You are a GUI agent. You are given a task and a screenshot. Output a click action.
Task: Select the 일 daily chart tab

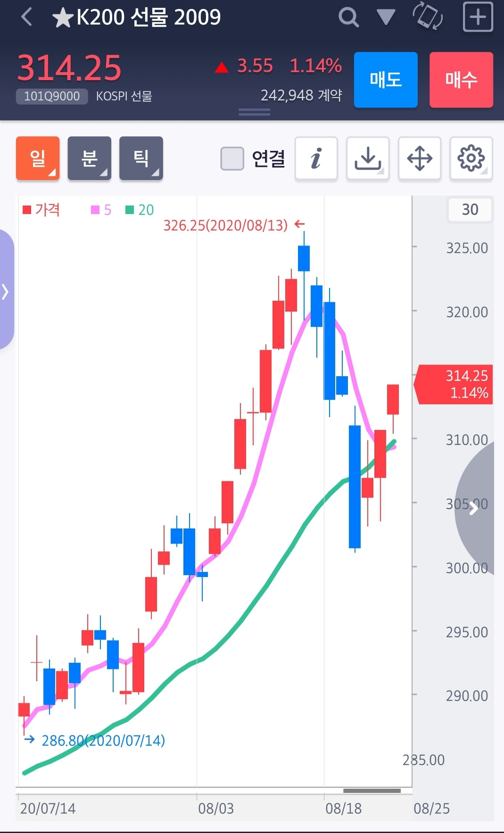38,158
